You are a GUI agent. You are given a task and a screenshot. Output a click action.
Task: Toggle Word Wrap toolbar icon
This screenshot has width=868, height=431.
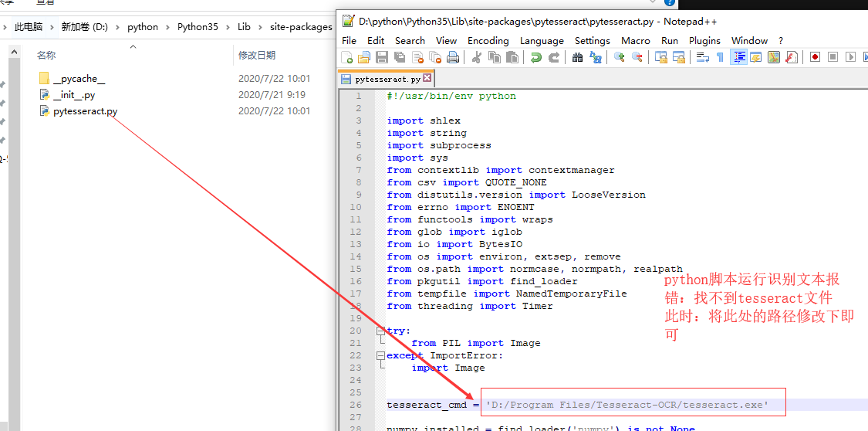point(703,57)
